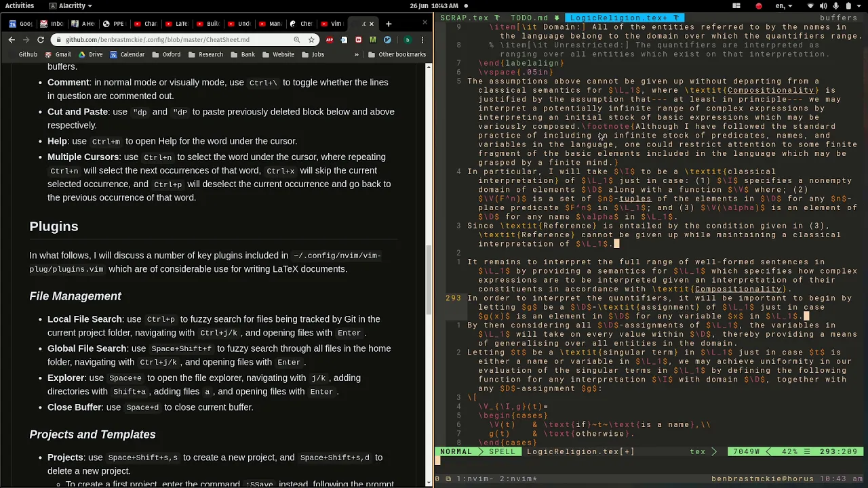Viewport: 868px width, 488px height.
Task: Click the 'buffers' label in nvim tabline
Action: click(x=838, y=18)
